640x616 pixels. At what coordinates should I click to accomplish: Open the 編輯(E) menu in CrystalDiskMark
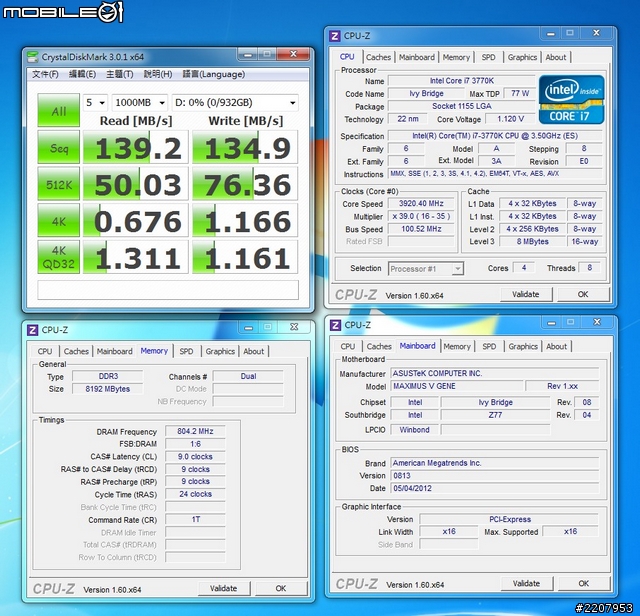coord(82,74)
